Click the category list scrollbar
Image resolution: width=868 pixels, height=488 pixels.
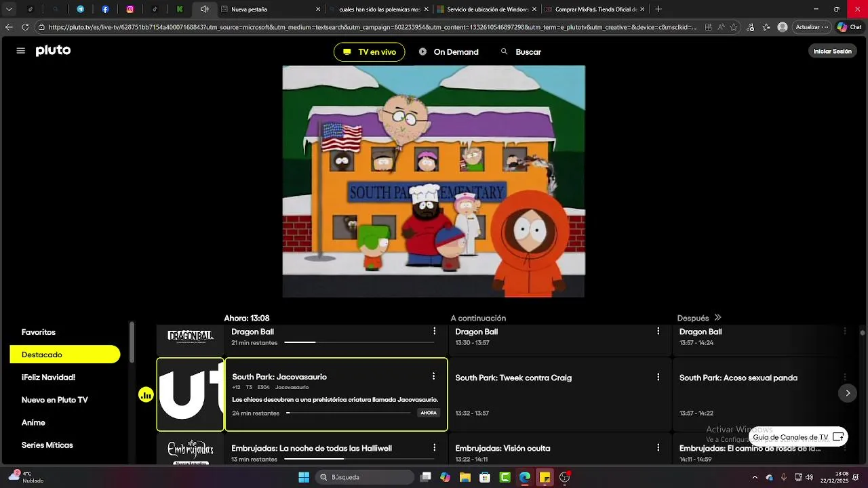click(x=132, y=343)
